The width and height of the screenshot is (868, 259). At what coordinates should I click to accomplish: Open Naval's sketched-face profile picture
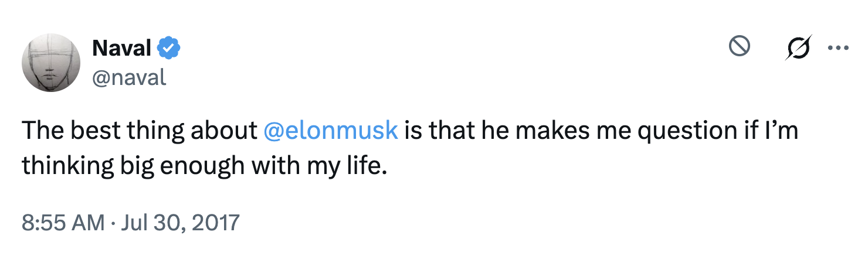pyautogui.click(x=51, y=63)
